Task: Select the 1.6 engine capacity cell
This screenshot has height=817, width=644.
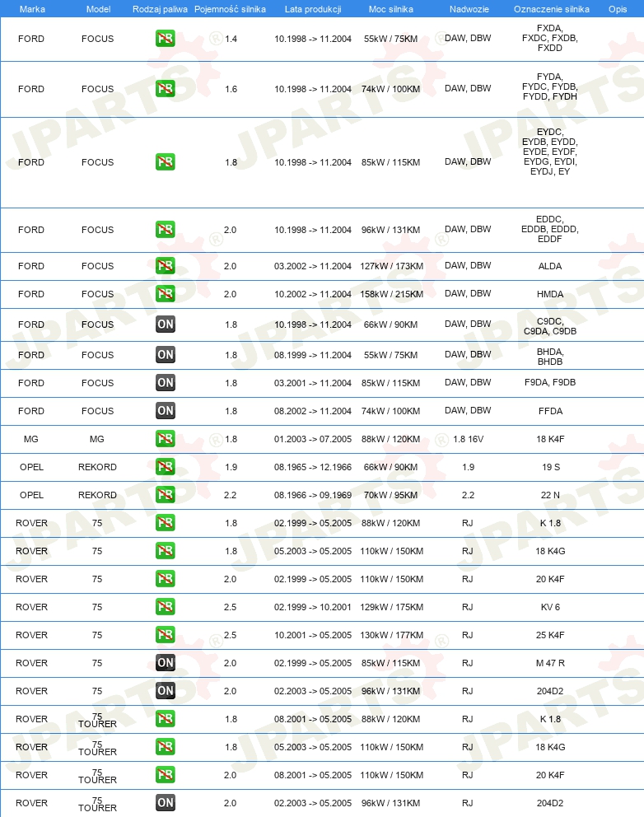Action: pos(231,89)
